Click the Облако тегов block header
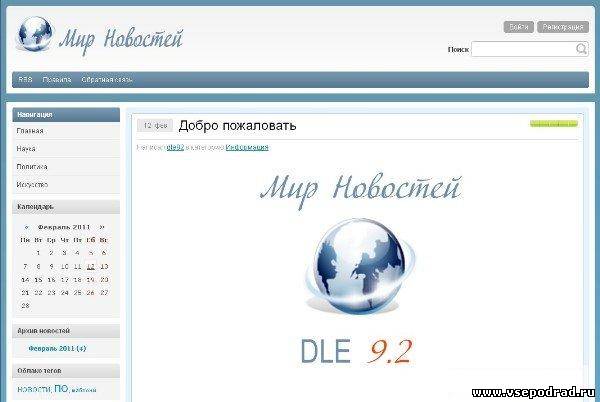The width and height of the screenshot is (600, 402). 66,371
